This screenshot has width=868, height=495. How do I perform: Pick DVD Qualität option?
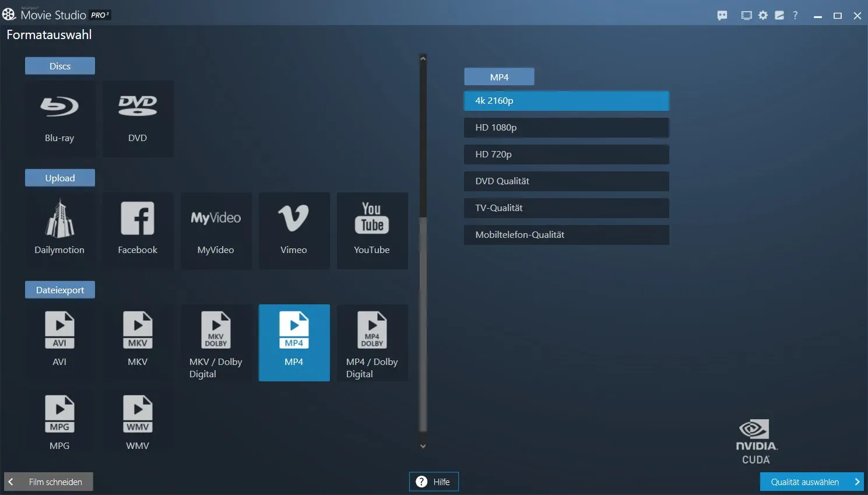[x=566, y=181]
